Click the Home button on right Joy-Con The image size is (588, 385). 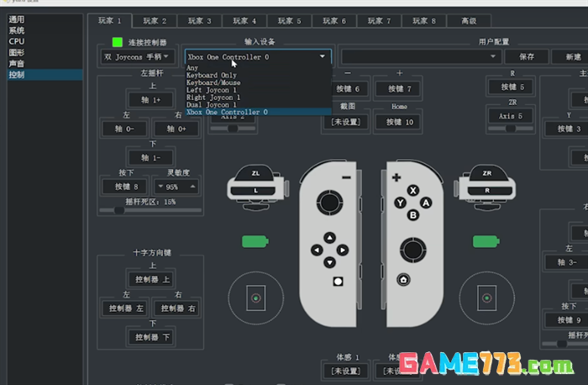[x=404, y=280]
